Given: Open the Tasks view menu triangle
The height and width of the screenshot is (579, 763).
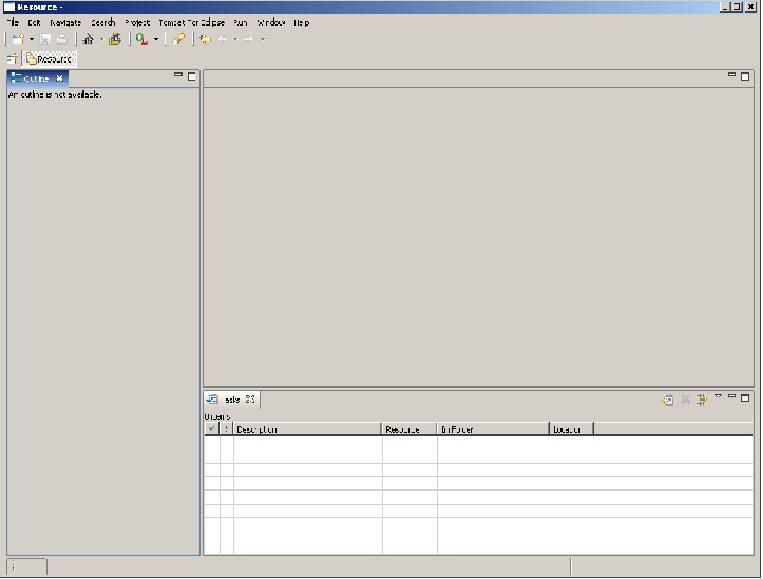Looking at the screenshot, I should point(718,396).
